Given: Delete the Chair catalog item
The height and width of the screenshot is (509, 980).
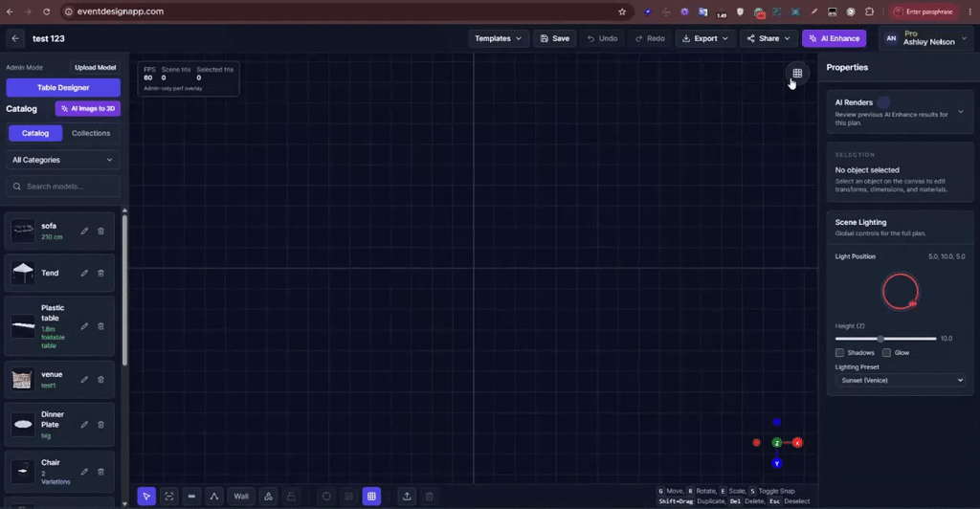Looking at the screenshot, I should [100, 472].
